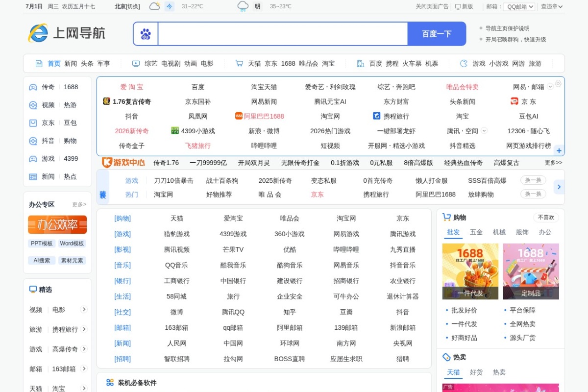Open the [购物] category label
Image resolution: width=588 pixels, height=392 pixels.
122,218
